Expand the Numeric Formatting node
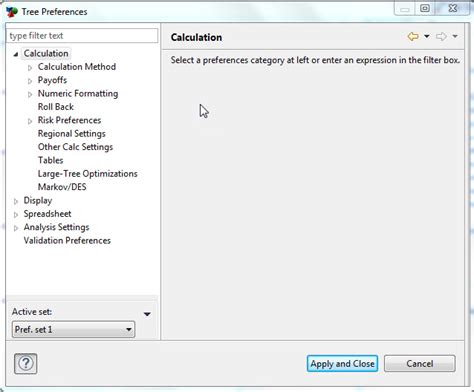This screenshot has width=474, height=392. click(x=30, y=94)
